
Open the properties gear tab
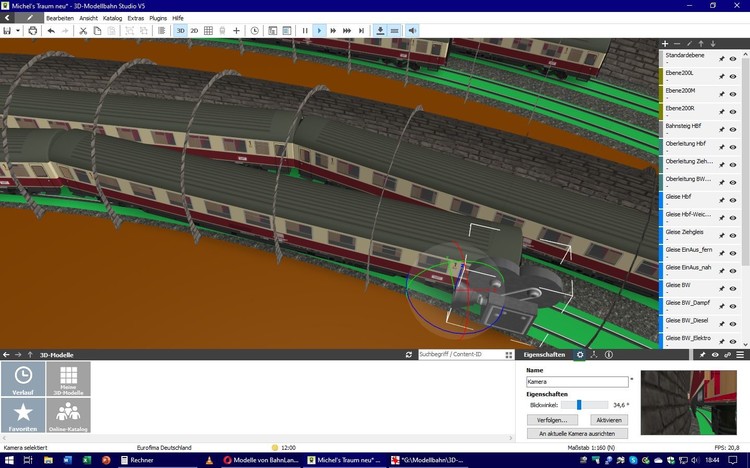(x=580, y=355)
